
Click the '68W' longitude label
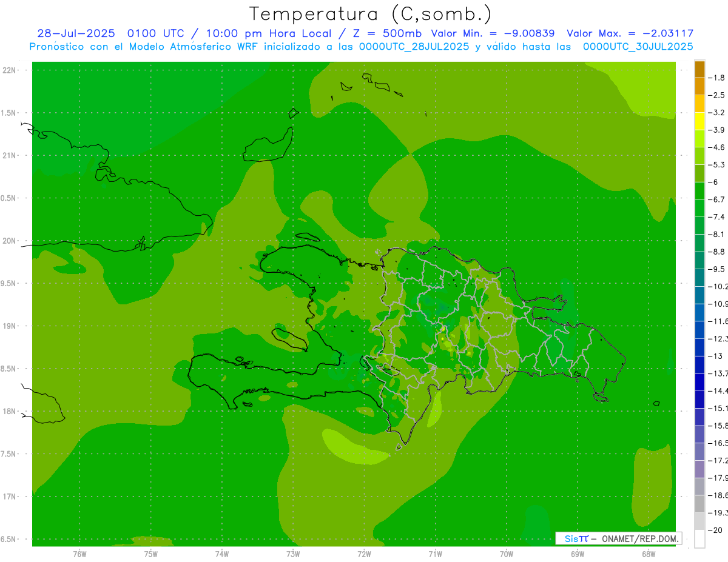pyautogui.click(x=649, y=554)
